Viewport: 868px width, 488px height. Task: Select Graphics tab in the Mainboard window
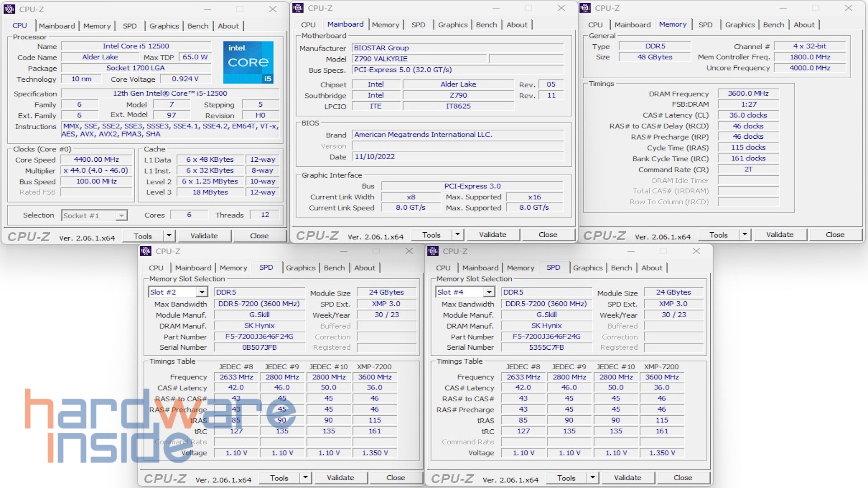(x=453, y=25)
